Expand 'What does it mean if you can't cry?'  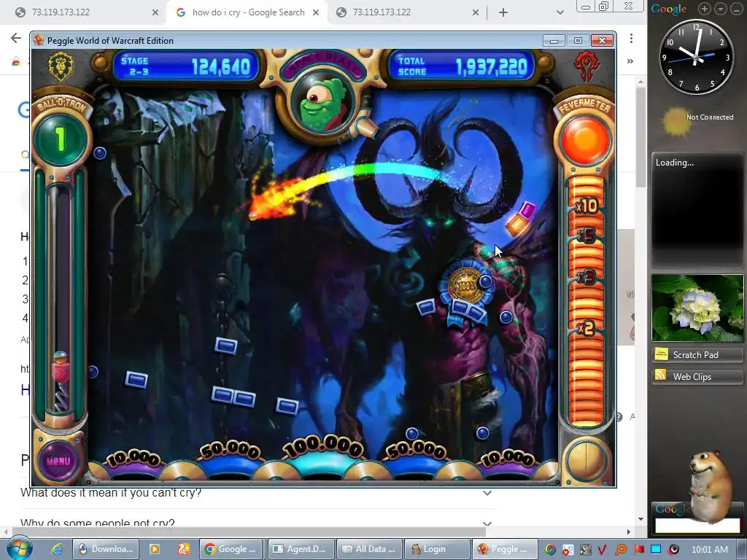click(x=487, y=493)
